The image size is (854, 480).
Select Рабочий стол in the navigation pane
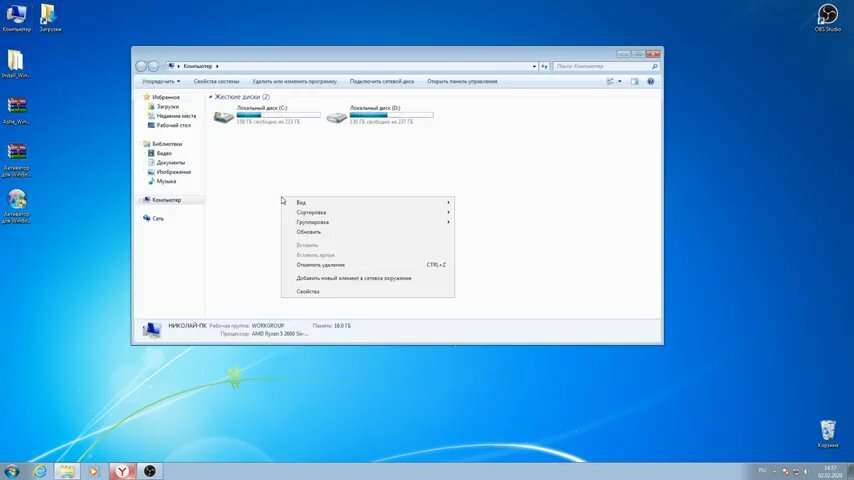coord(169,125)
